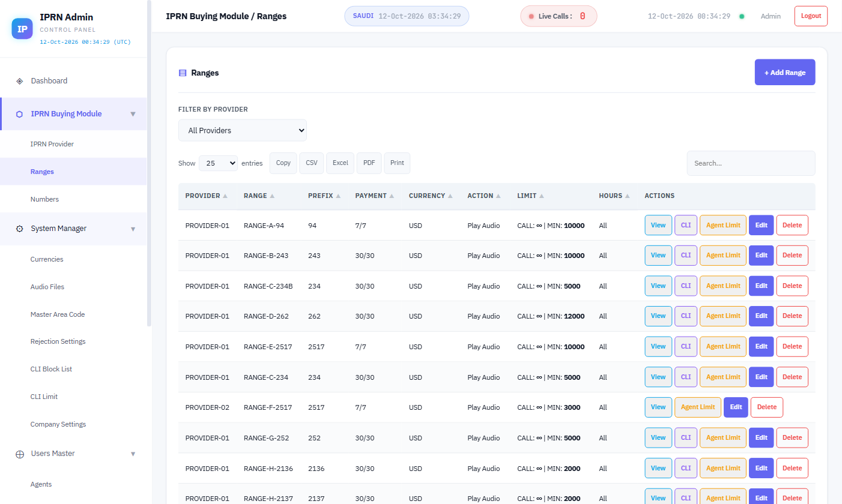The height and width of the screenshot is (504, 842).
Task: Sort table by the Currency column
Action: coord(431,196)
